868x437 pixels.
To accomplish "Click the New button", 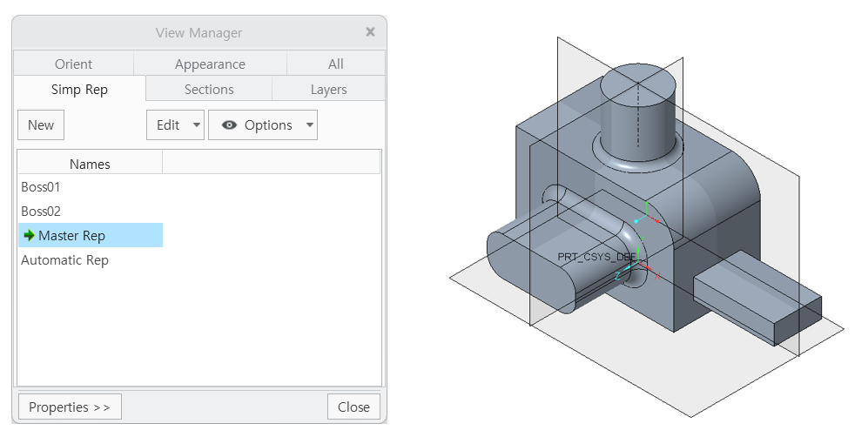I will (x=41, y=125).
